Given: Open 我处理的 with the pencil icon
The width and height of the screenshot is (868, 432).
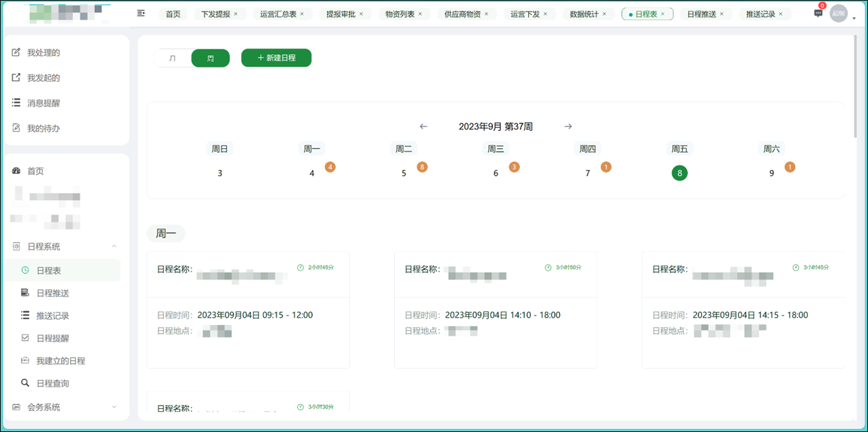Looking at the screenshot, I should 15,52.
